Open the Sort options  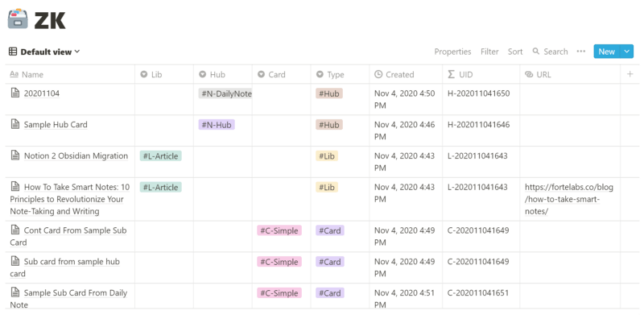point(515,52)
